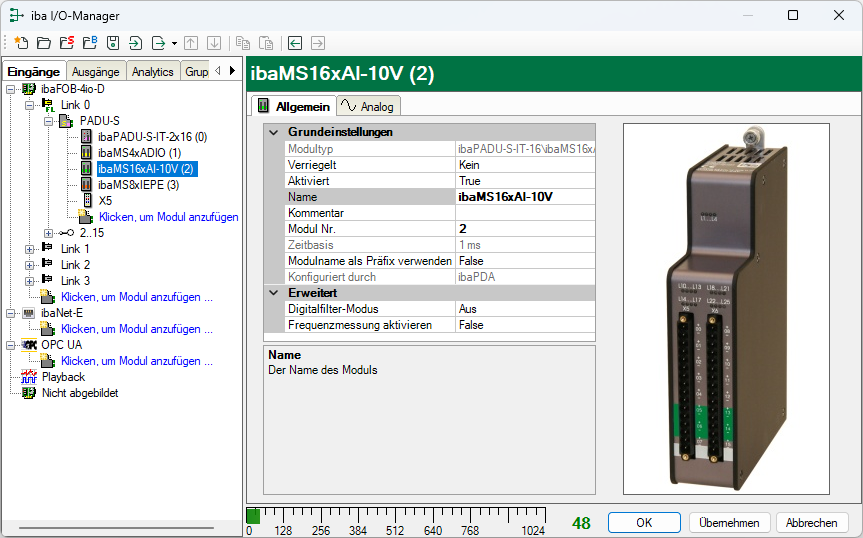This screenshot has height=538, width=863.
Task: Switch to the Analog tab
Action: click(367, 106)
